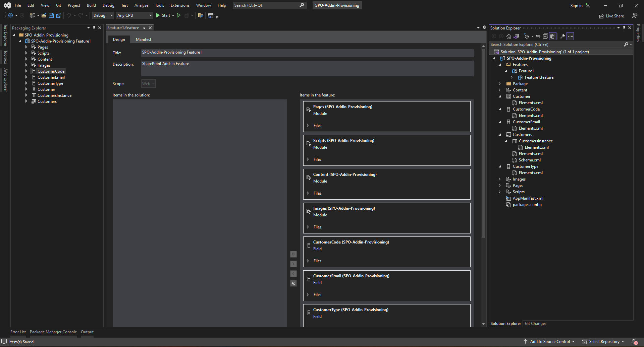Click the scroll-down arrow in the designer
644x347 pixels.
tap(483, 324)
